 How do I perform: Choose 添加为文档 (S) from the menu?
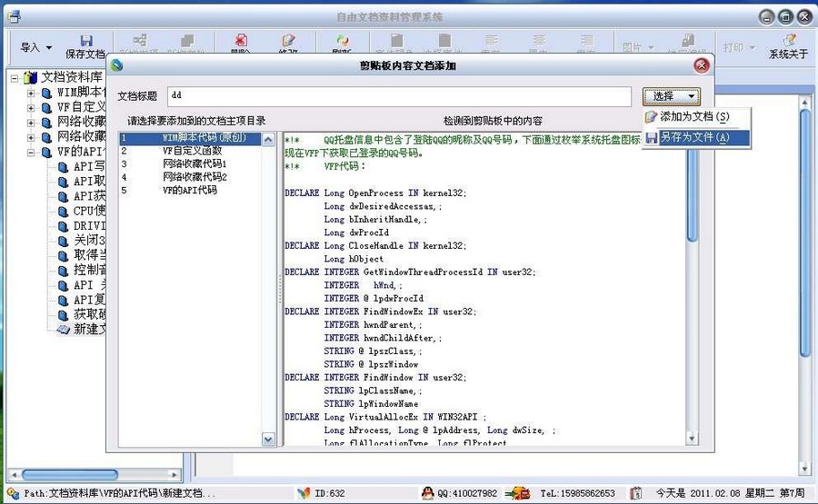[696, 117]
